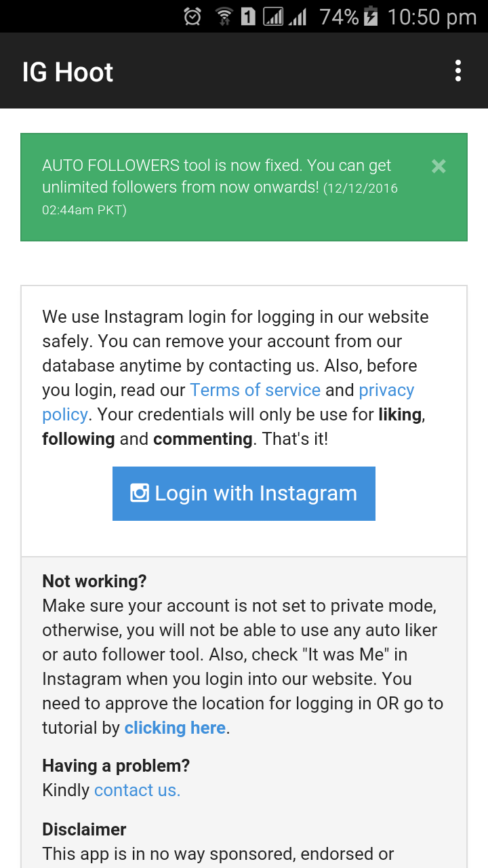
Task: Tap the Instagram camera icon on login button
Action: pyautogui.click(x=140, y=492)
